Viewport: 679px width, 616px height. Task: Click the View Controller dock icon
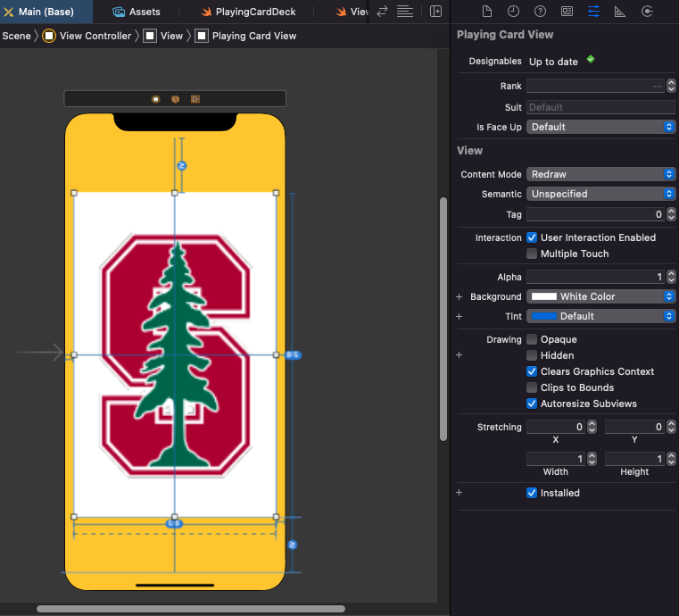(x=156, y=99)
